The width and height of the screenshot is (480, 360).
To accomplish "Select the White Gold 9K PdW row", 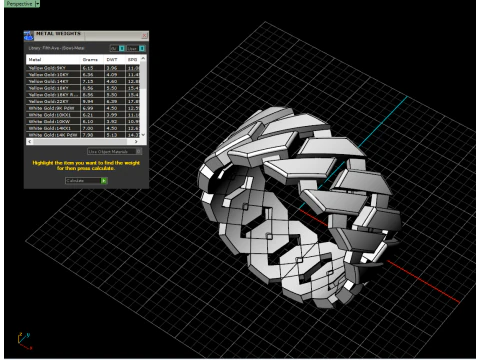I will (x=83, y=108).
